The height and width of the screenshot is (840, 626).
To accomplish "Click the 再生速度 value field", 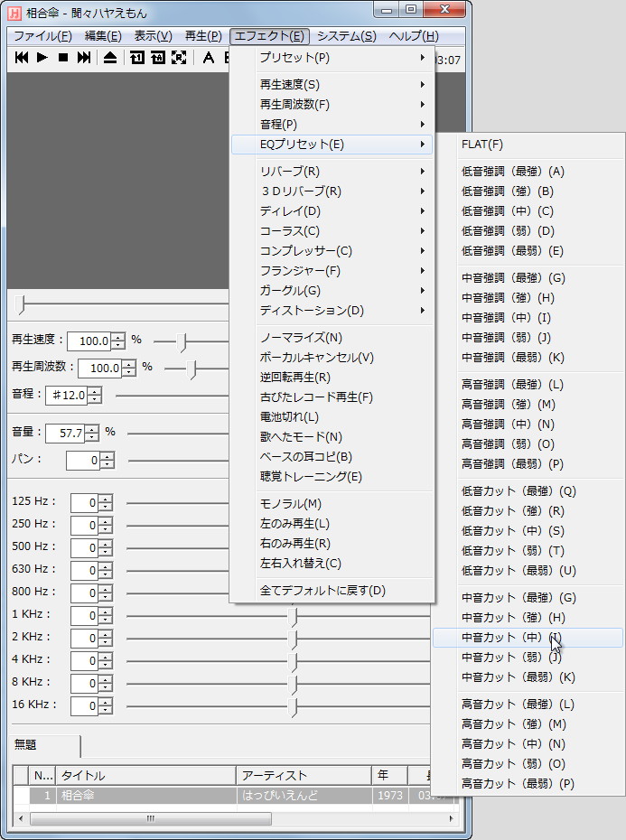I will (89, 341).
